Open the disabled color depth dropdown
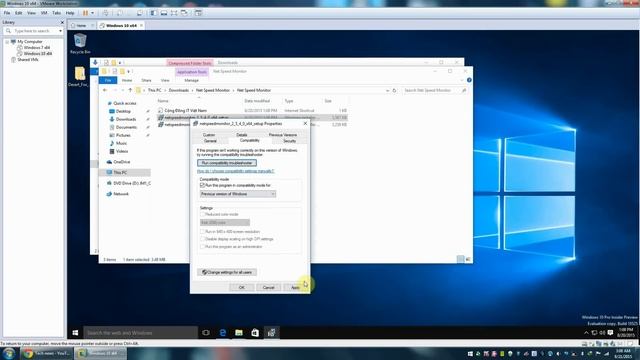The height and width of the screenshot is (360, 640). (x=225, y=222)
